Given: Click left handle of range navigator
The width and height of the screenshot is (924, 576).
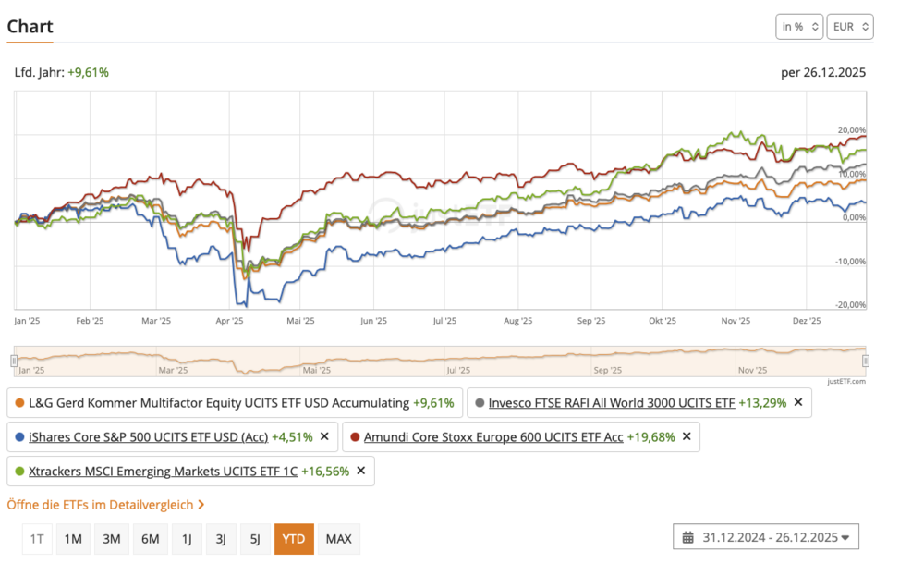Looking at the screenshot, I should point(15,360).
